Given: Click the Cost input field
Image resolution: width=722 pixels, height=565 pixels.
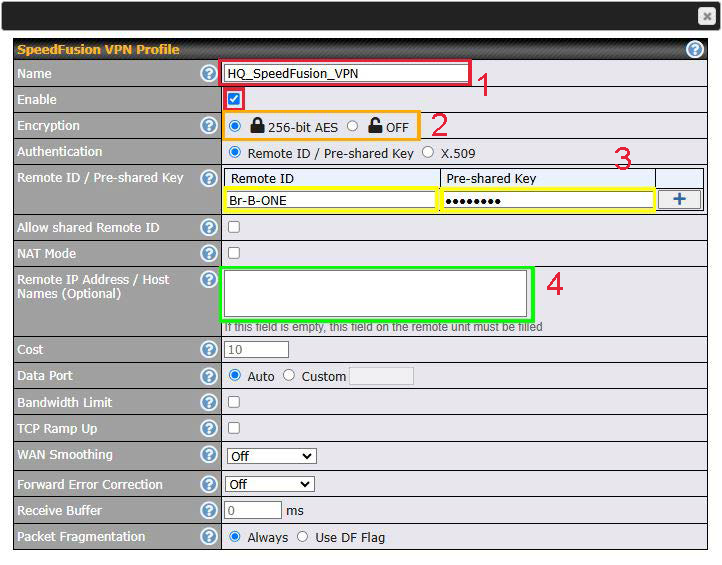Looking at the screenshot, I should [x=256, y=349].
